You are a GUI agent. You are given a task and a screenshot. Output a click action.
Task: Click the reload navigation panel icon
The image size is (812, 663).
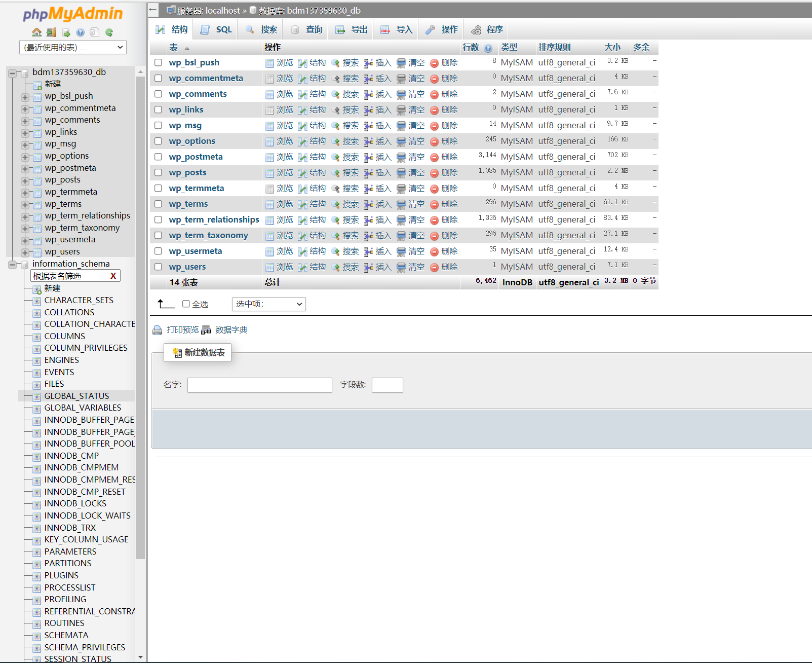click(x=109, y=32)
